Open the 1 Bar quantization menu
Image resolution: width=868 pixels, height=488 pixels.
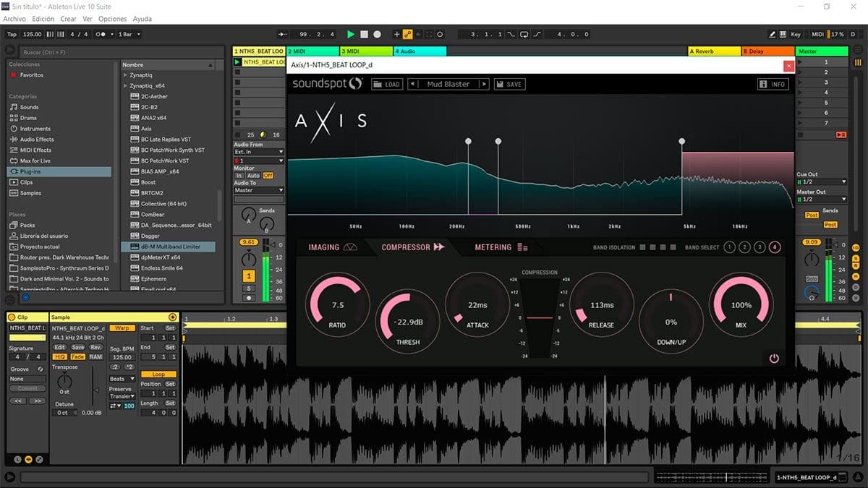point(129,34)
